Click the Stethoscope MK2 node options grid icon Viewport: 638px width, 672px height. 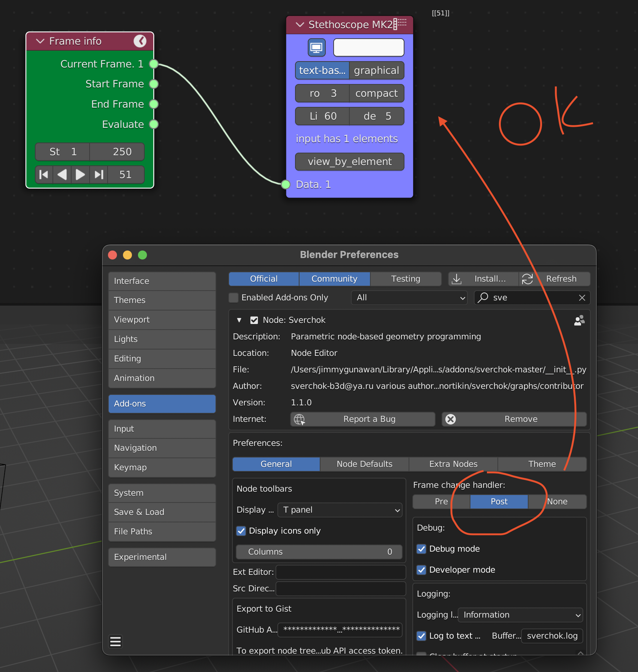point(400,24)
